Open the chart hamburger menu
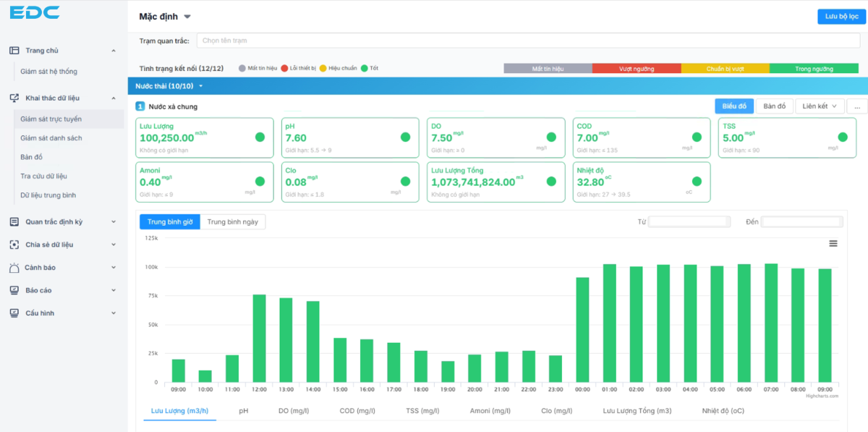 833,244
